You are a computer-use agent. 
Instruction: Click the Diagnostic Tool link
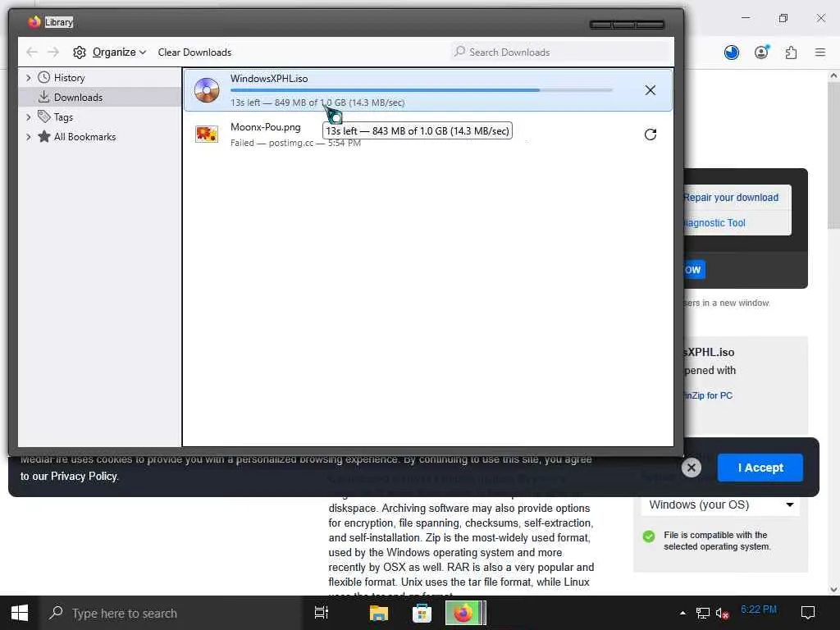pos(714,223)
